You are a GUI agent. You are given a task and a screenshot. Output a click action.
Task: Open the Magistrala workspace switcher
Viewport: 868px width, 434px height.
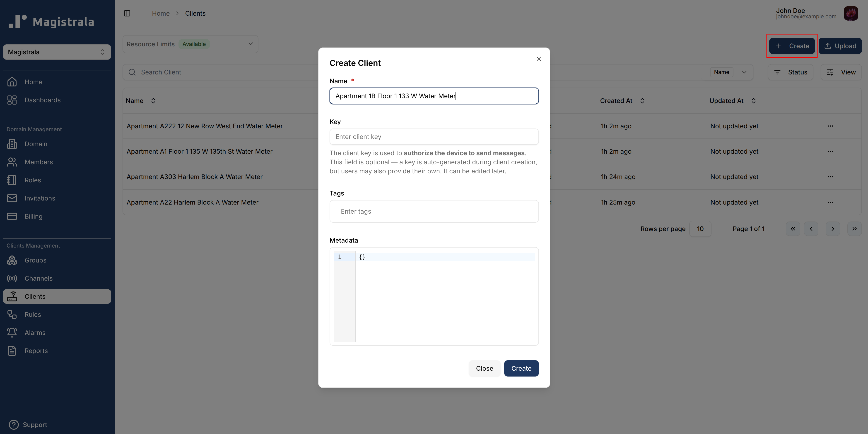pyautogui.click(x=57, y=52)
